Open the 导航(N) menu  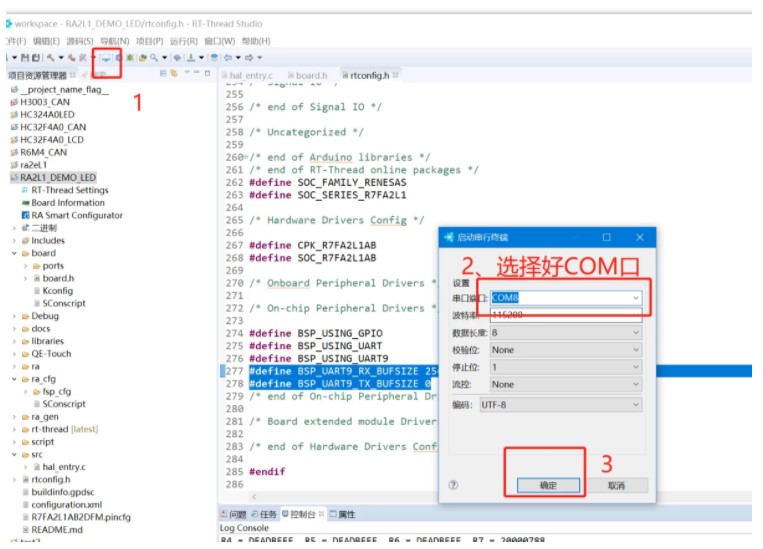pyautogui.click(x=115, y=41)
